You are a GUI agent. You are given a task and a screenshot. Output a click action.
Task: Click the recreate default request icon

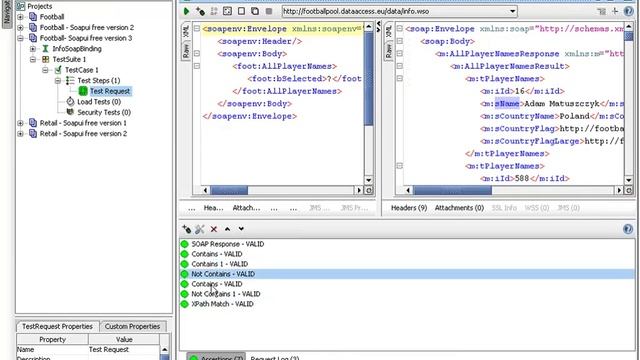pos(227,11)
